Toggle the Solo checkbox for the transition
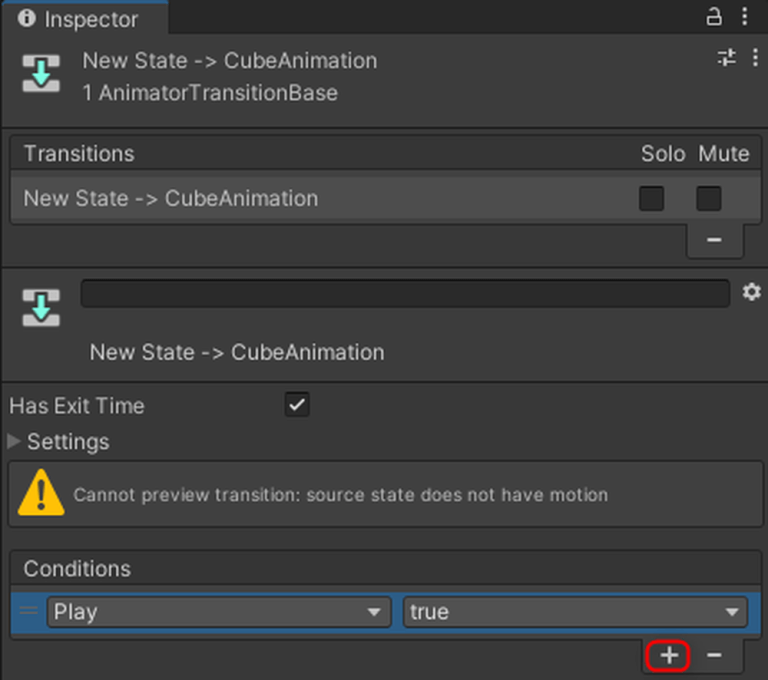 (x=651, y=198)
